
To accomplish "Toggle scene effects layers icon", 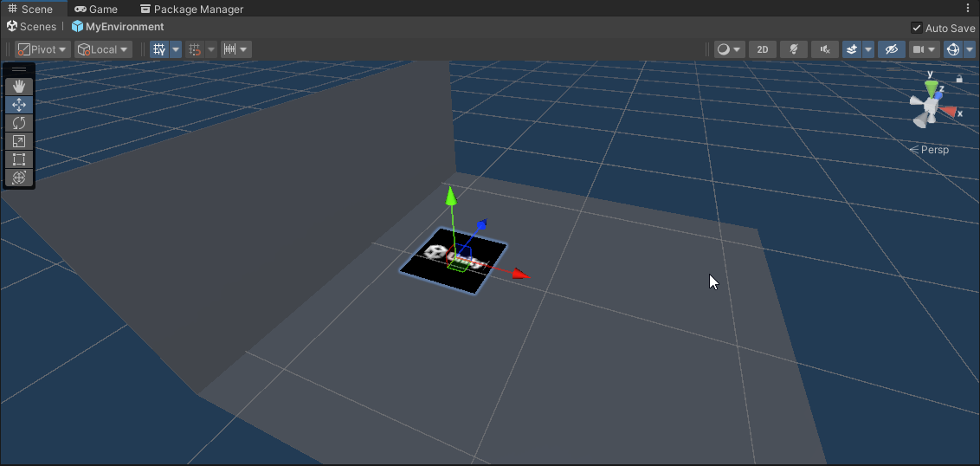I will 851,49.
